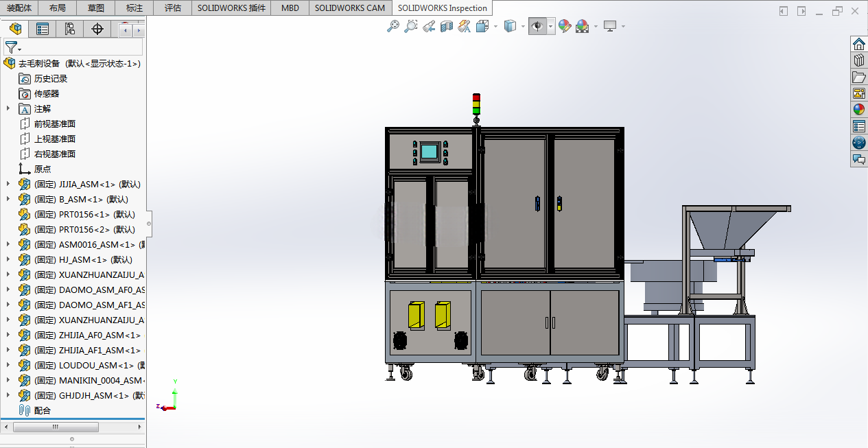
Task: Open the feature tree filter dropdown
Action: [x=13, y=47]
